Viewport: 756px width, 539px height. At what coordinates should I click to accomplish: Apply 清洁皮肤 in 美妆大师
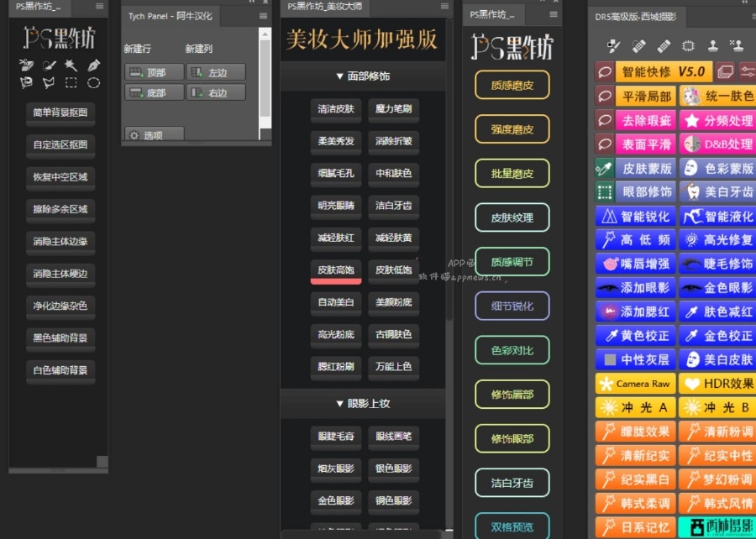pos(336,110)
